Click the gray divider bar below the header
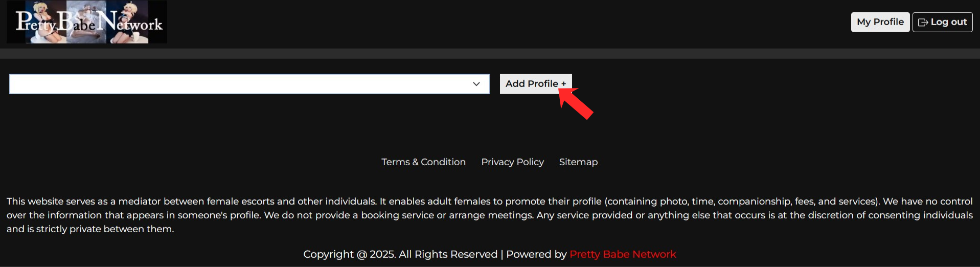Screen dimensions: 980x267 click(x=490, y=54)
